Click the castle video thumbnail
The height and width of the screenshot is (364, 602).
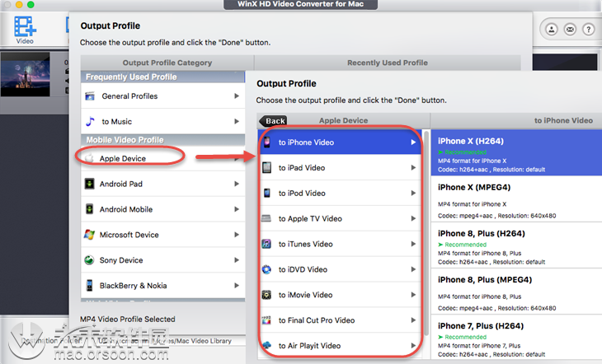pos(26,74)
